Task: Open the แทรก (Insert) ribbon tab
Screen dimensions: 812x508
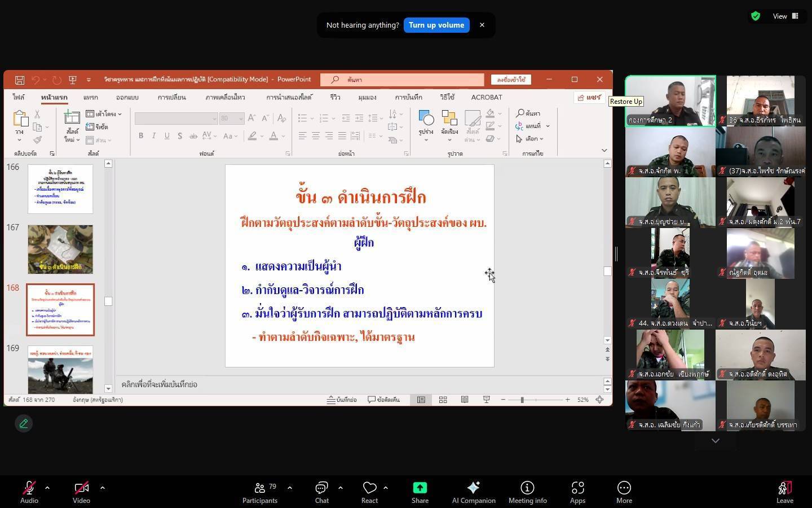Action: pos(90,97)
